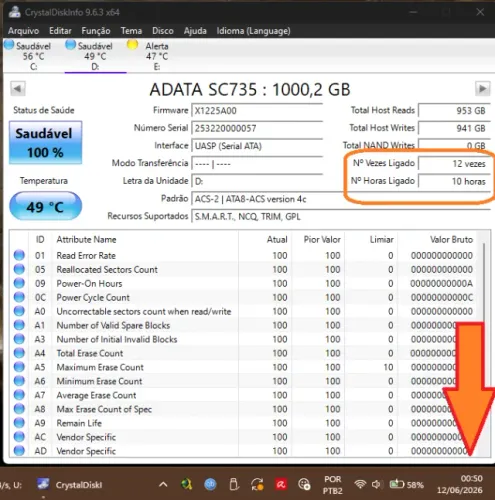
Task: Click raw value 00000000000A of Power-On Hours
Action: click(442, 283)
